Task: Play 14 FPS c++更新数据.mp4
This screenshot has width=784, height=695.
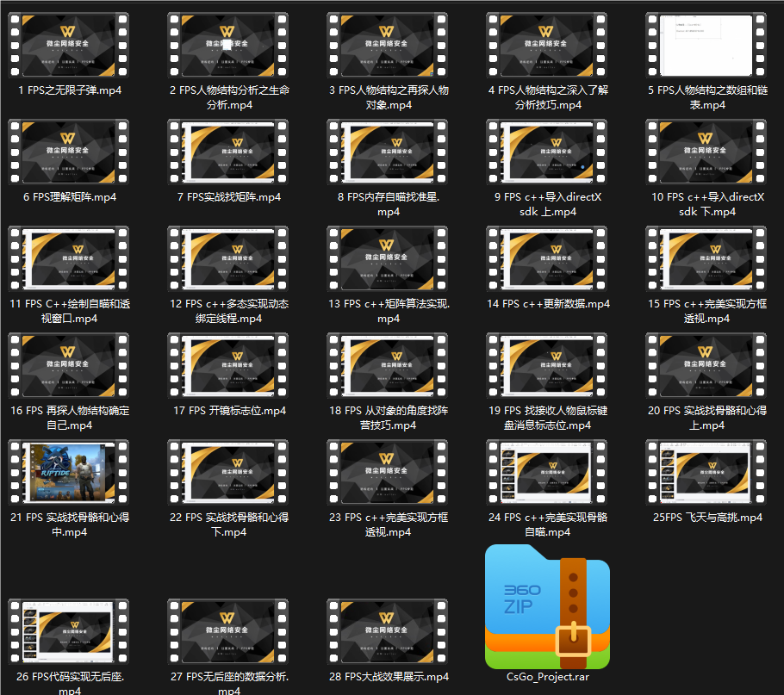Action: [x=546, y=259]
